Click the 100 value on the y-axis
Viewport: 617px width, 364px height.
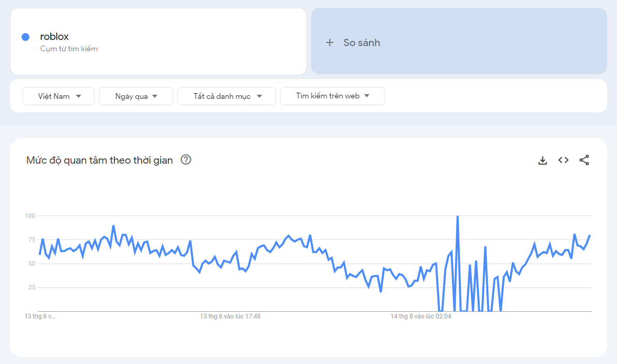(x=30, y=215)
